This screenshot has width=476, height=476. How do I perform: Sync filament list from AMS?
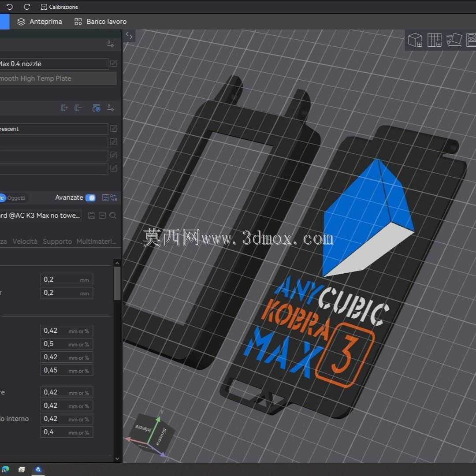97,108
